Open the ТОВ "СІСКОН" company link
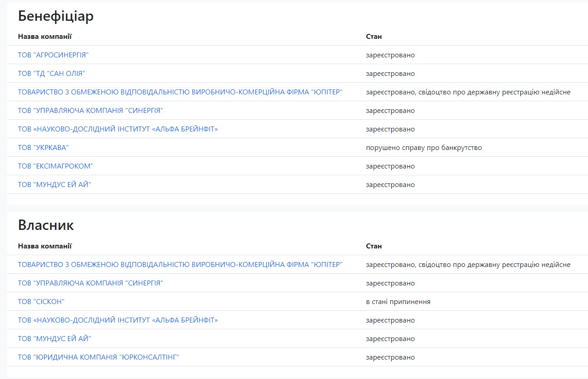This screenshot has width=588, height=379. [x=42, y=302]
